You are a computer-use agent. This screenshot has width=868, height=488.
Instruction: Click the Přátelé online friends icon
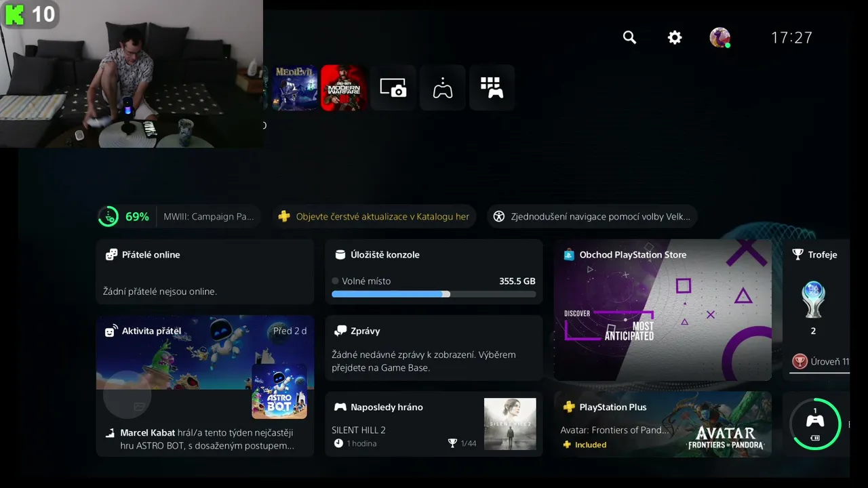112,255
